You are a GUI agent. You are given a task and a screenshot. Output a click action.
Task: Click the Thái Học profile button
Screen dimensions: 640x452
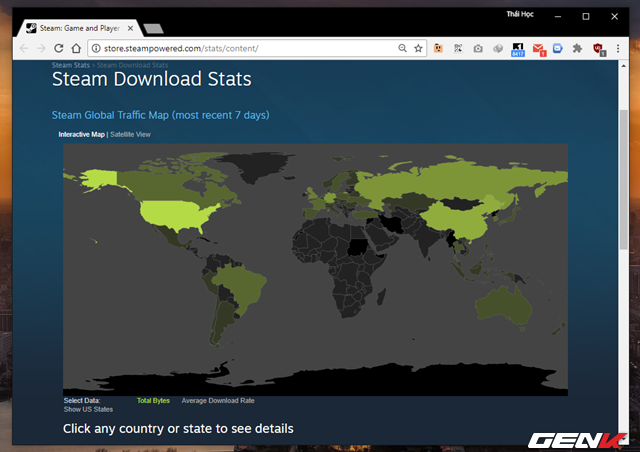(x=520, y=14)
